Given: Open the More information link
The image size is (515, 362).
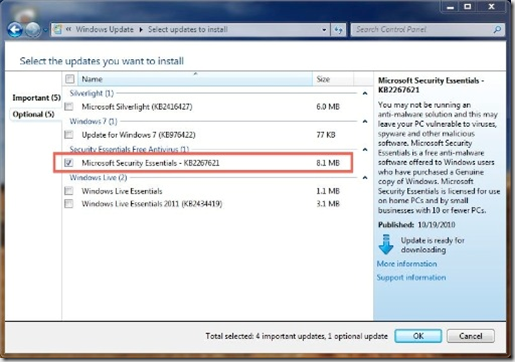Looking at the screenshot, I should 407,264.
